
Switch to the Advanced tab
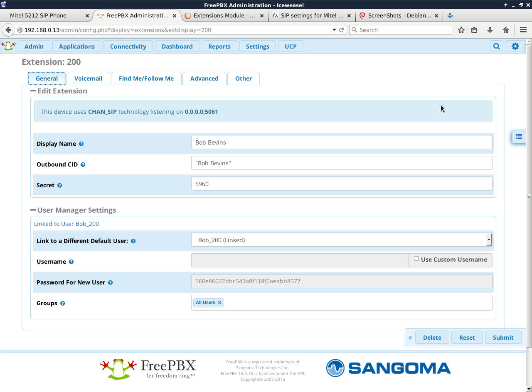(x=204, y=78)
